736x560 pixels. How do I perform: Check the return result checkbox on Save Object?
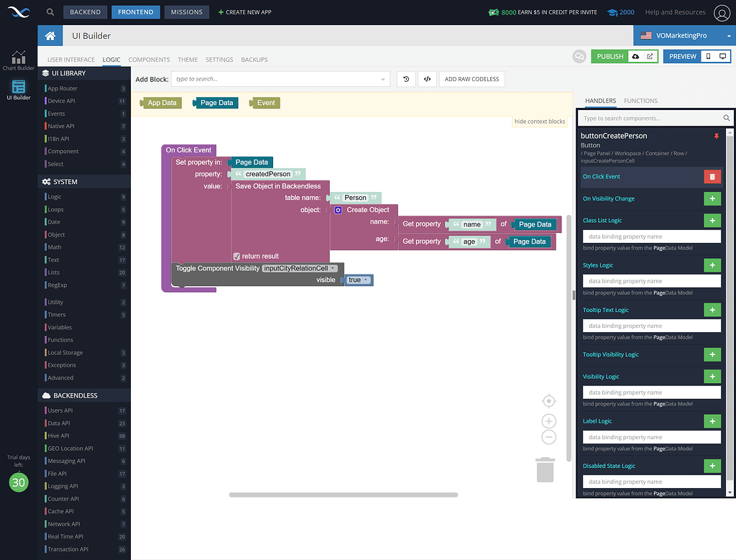tap(236, 255)
